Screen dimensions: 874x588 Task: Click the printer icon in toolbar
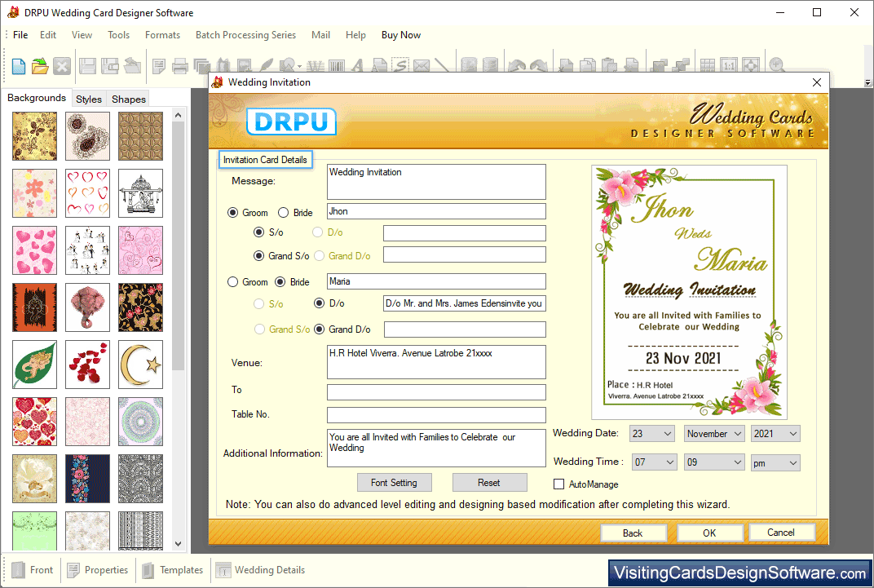click(x=180, y=66)
